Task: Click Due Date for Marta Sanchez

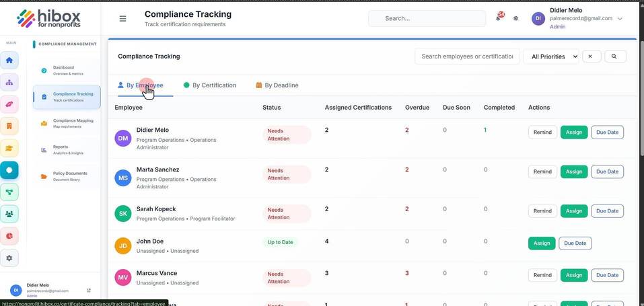Action: 608,171
